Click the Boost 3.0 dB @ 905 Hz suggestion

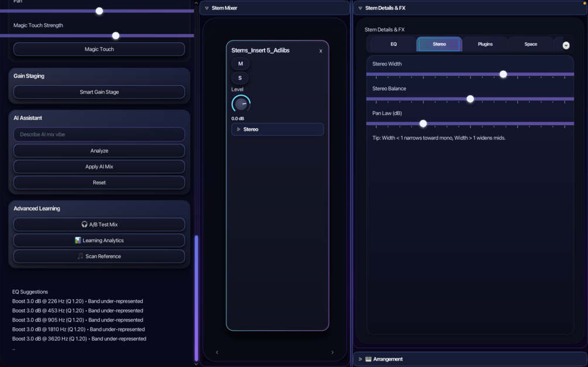pyautogui.click(x=78, y=320)
